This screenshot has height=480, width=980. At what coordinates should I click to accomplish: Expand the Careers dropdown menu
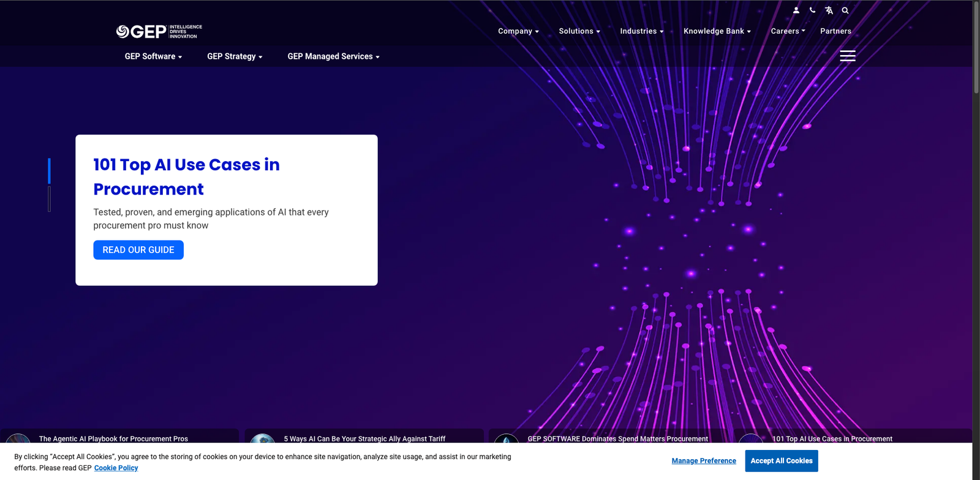[x=788, y=31]
